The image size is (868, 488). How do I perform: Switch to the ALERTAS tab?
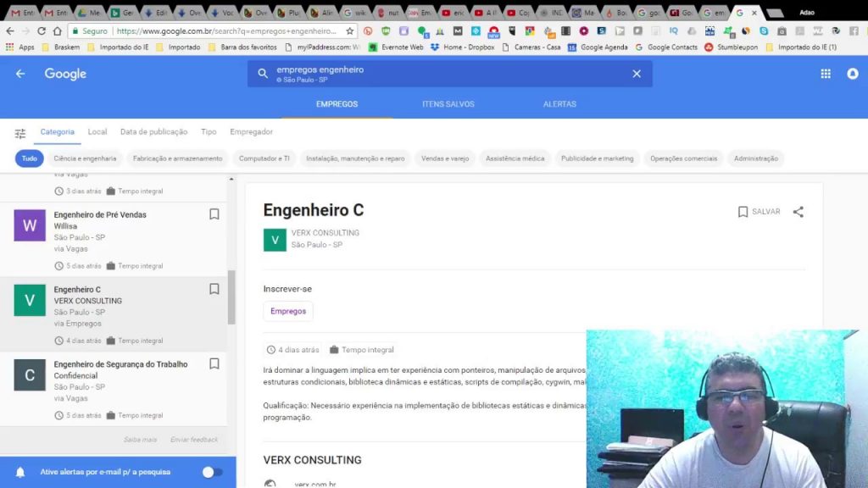tap(559, 104)
